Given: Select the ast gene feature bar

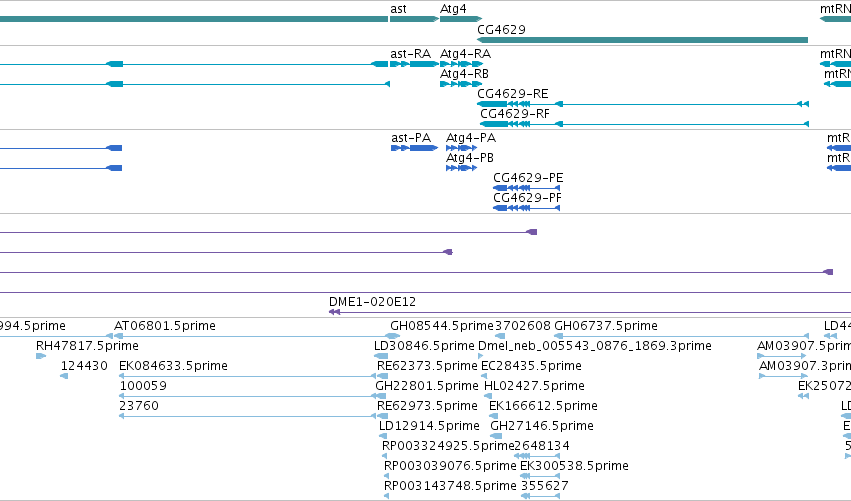Looking at the screenshot, I should [x=414, y=19].
